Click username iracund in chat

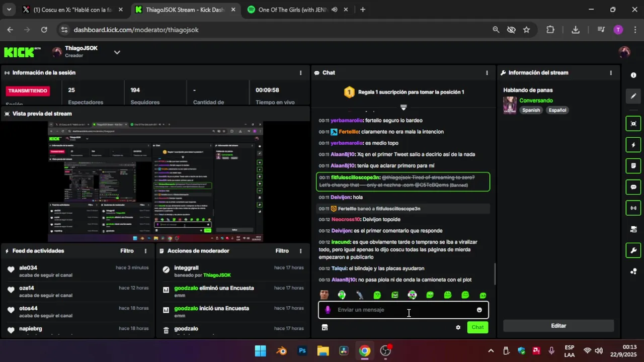point(341,242)
